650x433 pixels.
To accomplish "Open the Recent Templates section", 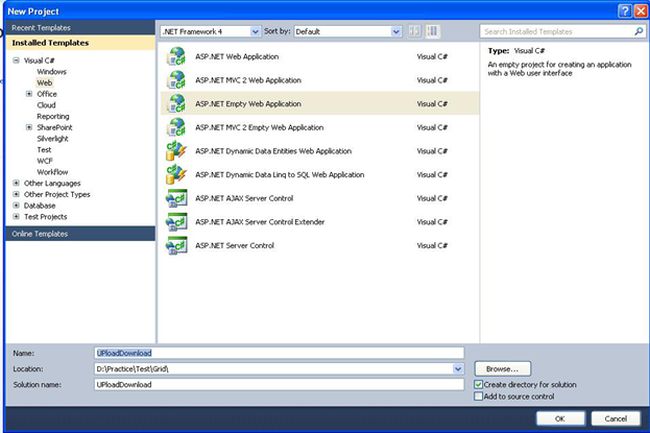I will tap(80, 28).
